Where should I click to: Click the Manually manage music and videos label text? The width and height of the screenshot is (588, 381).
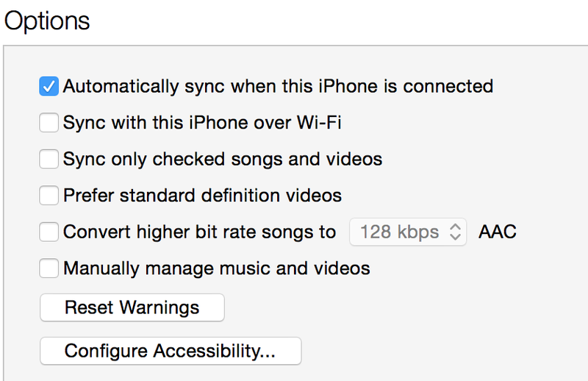217,268
